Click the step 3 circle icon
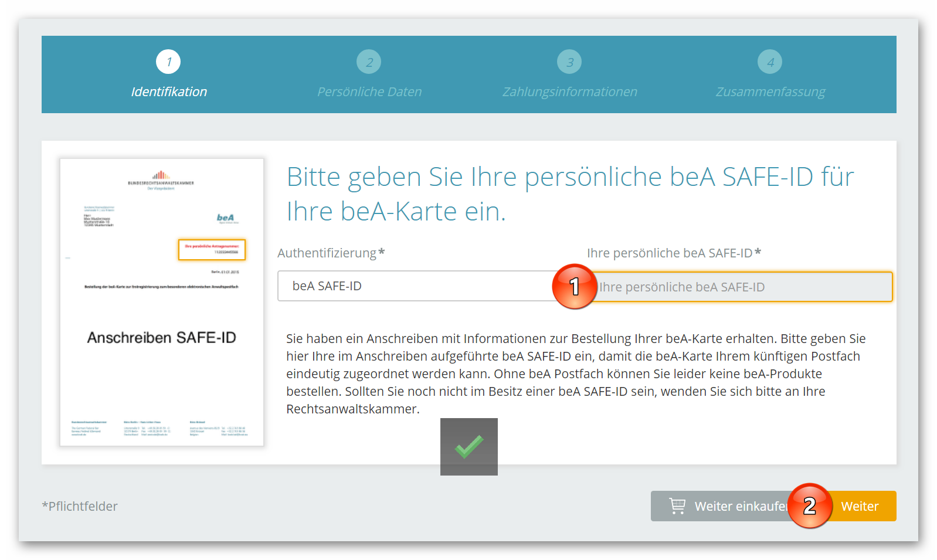The height and width of the screenshot is (560, 937). (x=569, y=62)
